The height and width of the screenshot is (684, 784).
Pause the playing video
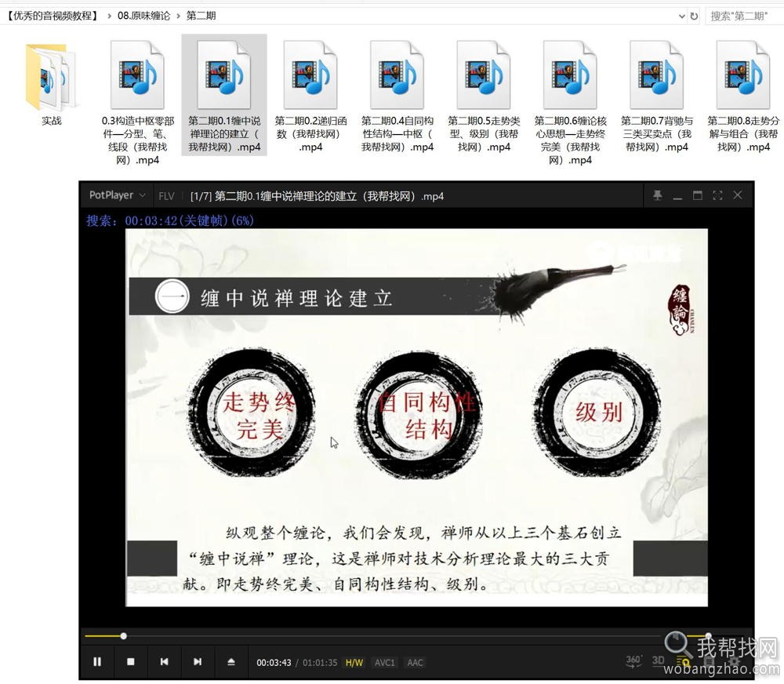point(97,661)
